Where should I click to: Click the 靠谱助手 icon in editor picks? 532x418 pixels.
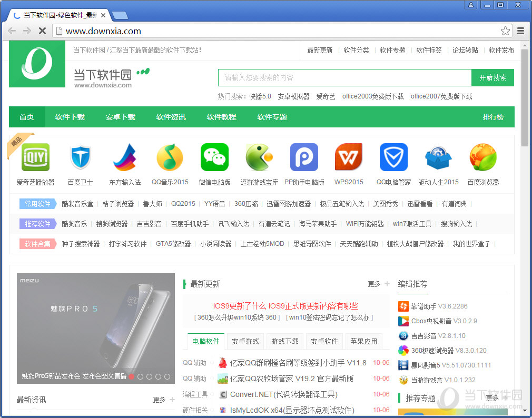click(403, 306)
